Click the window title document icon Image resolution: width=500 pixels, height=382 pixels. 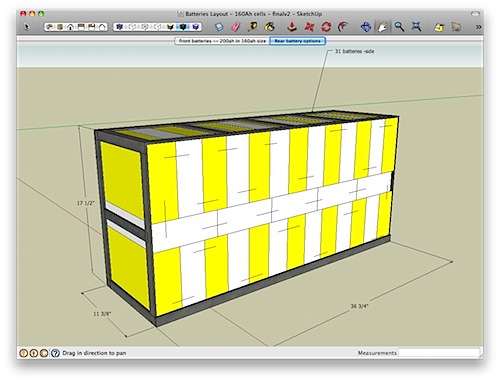tap(180, 14)
